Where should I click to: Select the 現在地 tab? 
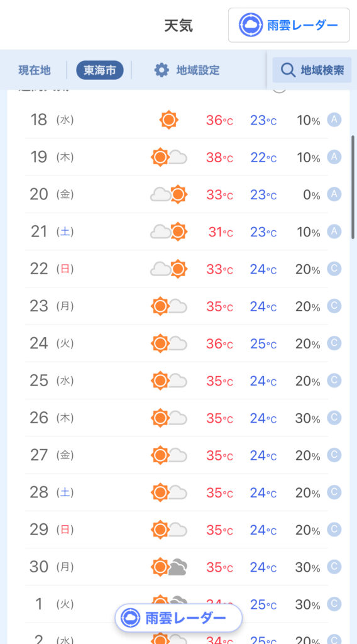[x=35, y=70]
